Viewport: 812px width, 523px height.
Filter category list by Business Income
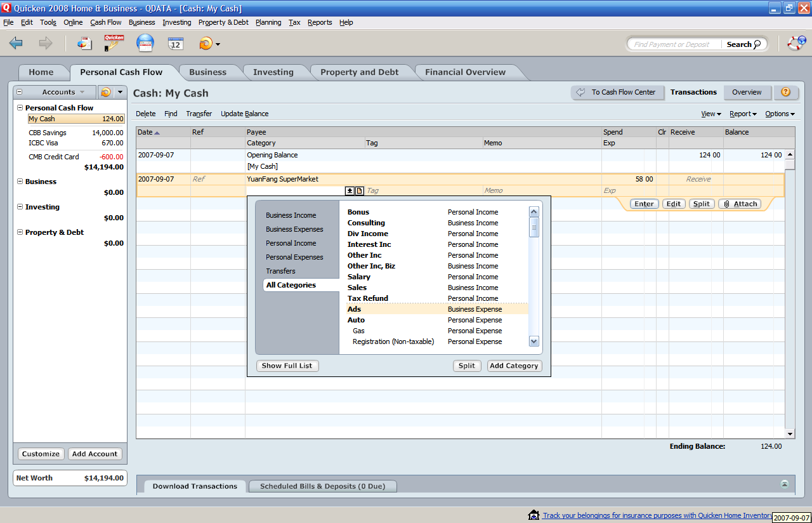click(291, 215)
